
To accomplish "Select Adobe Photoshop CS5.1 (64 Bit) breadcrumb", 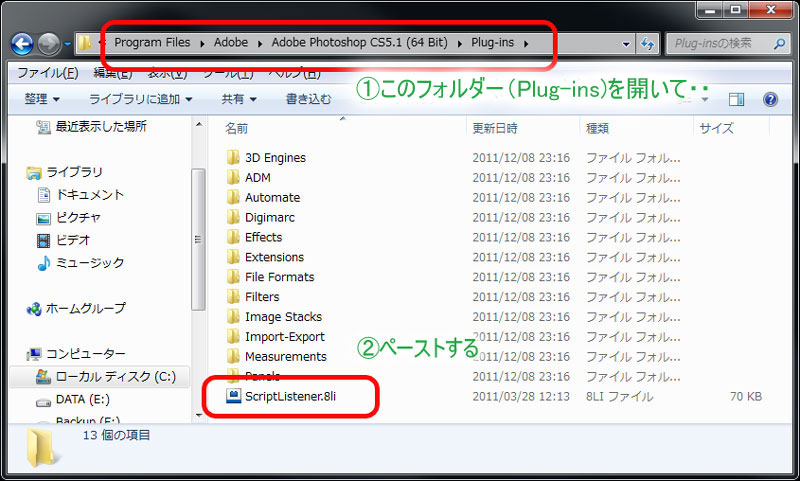I will [359, 42].
